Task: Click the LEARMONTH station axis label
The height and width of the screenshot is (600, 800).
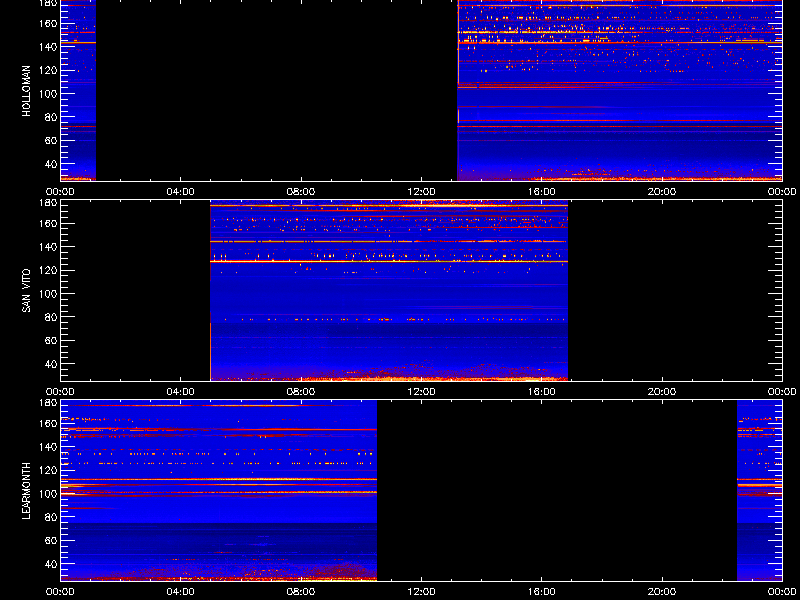Action: click(26, 491)
